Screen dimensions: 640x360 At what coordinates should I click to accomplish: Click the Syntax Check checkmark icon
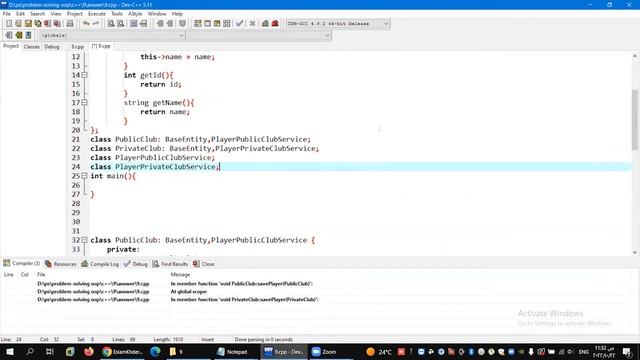(x=240, y=24)
